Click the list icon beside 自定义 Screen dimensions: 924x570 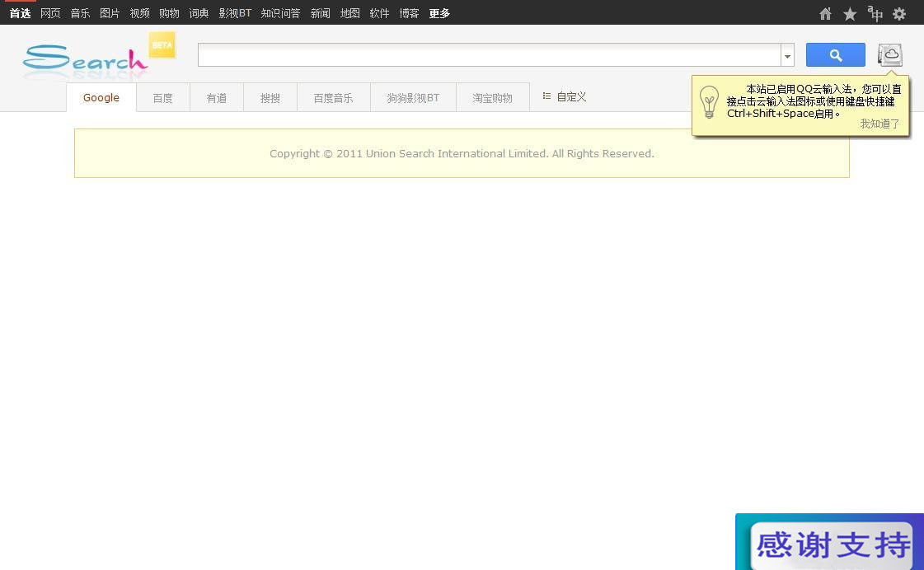point(546,96)
